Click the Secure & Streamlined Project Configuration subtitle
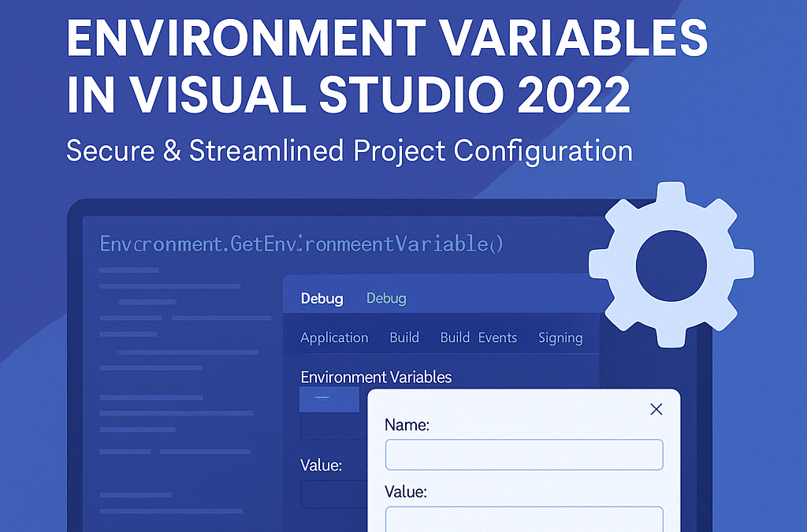Image resolution: width=807 pixels, height=532 pixels. (349, 151)
